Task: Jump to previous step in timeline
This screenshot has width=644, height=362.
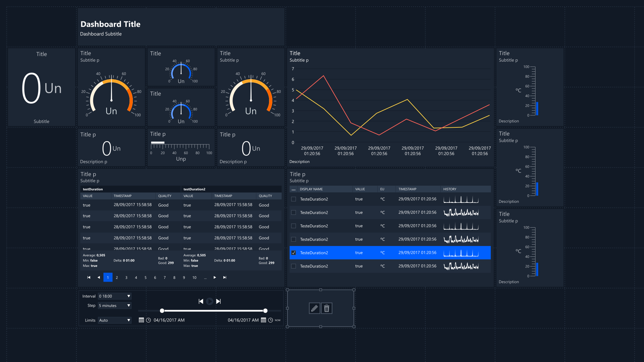Action: (201, 301)
